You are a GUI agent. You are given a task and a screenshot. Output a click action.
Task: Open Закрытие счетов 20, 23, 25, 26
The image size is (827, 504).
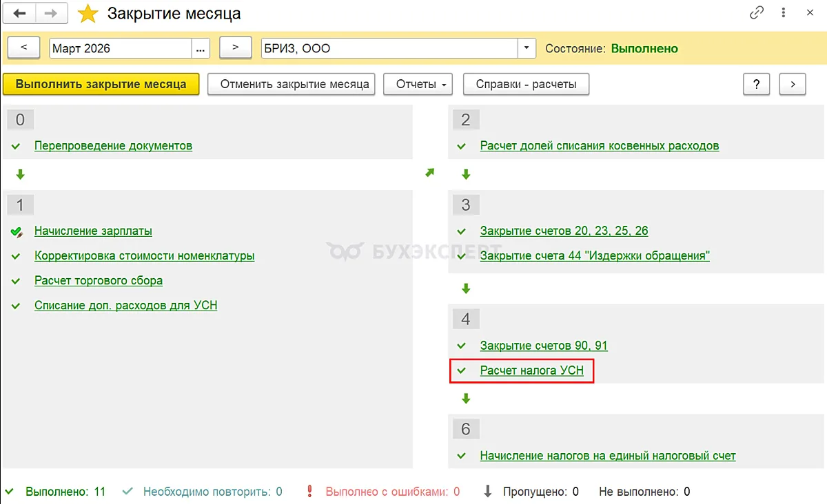coord(564,231)
